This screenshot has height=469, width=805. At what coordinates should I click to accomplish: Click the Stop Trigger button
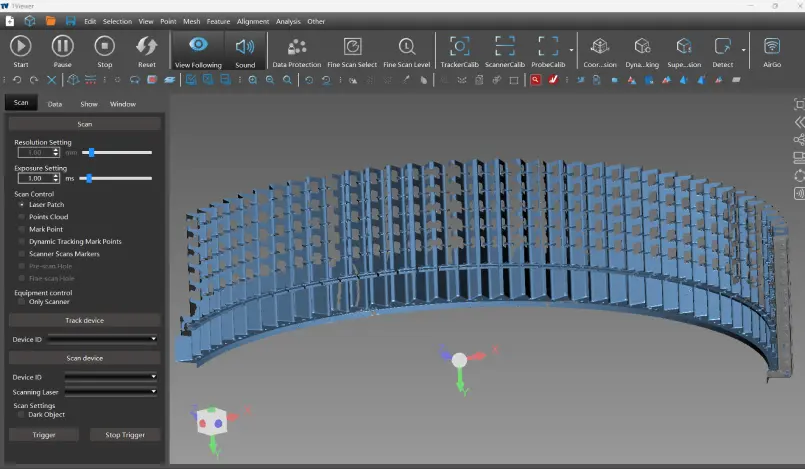(125, 435)
